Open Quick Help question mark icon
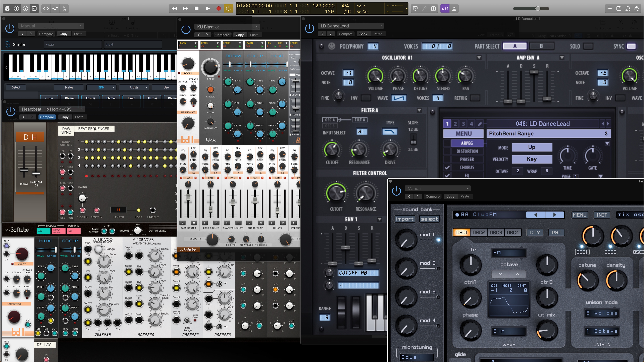This screenshot has width=644, height=362. (x=26, y=8)
